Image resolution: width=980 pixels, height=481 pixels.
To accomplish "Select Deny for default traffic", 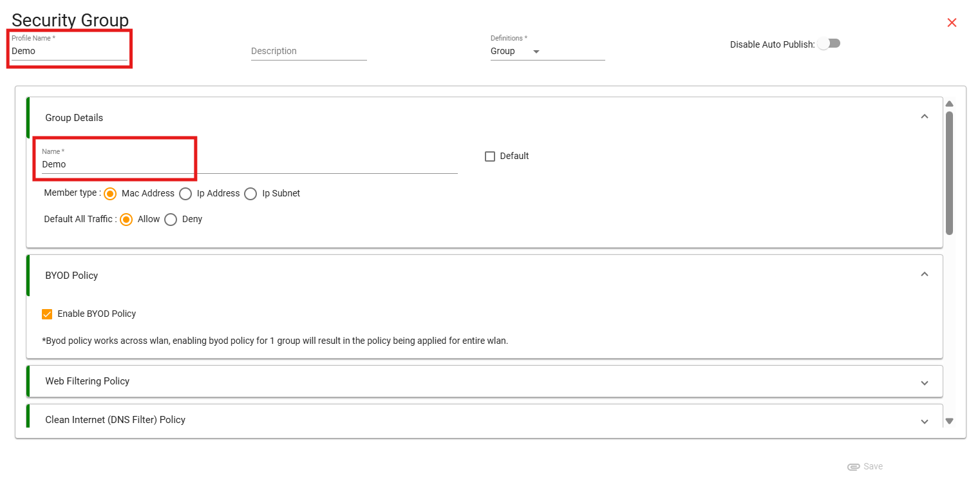I will point(171,220).
